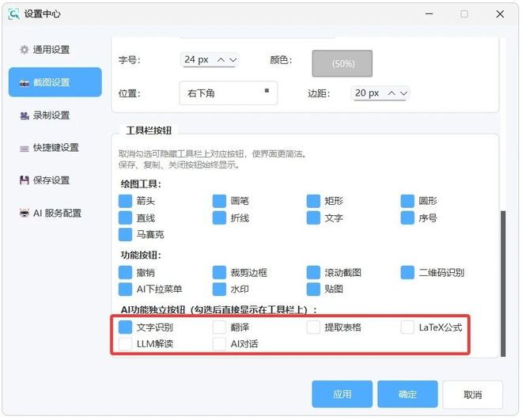Viewport: 522px width, 420px height.
Task: Toggle the 贴图 checkbox
Action: 314,289
